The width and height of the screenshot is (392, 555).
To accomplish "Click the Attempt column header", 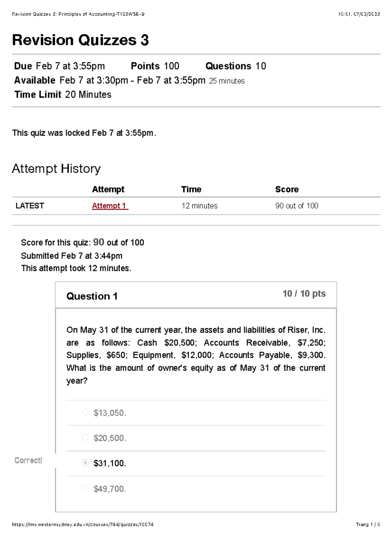I will point(108,189).
